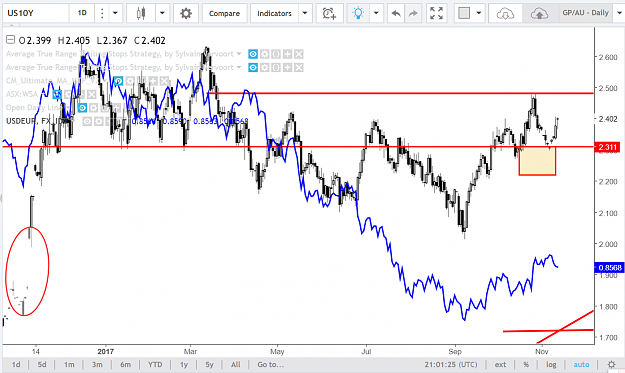Open the Go to... date dialog
The width and height of the screenshot is (625, 373).
(271, 364)
